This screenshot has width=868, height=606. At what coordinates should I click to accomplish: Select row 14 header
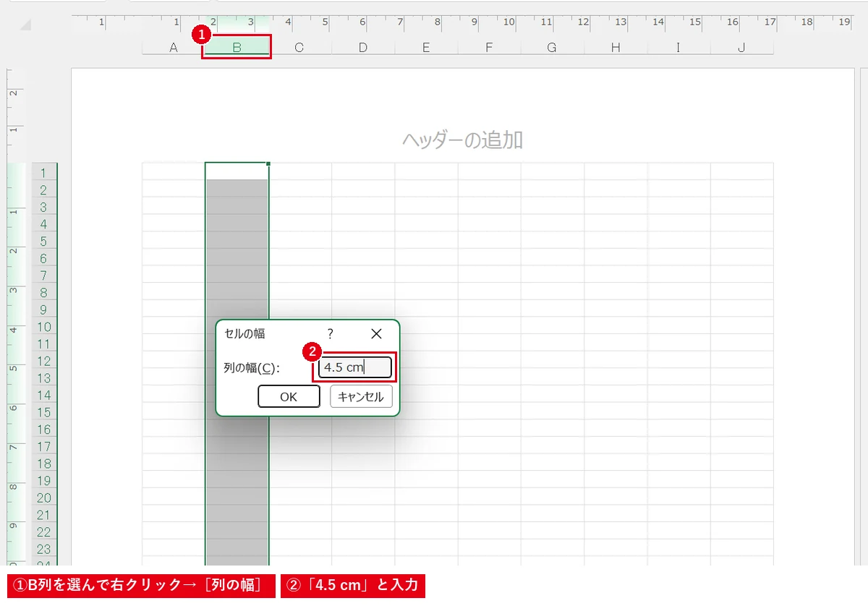pos(44,395)
